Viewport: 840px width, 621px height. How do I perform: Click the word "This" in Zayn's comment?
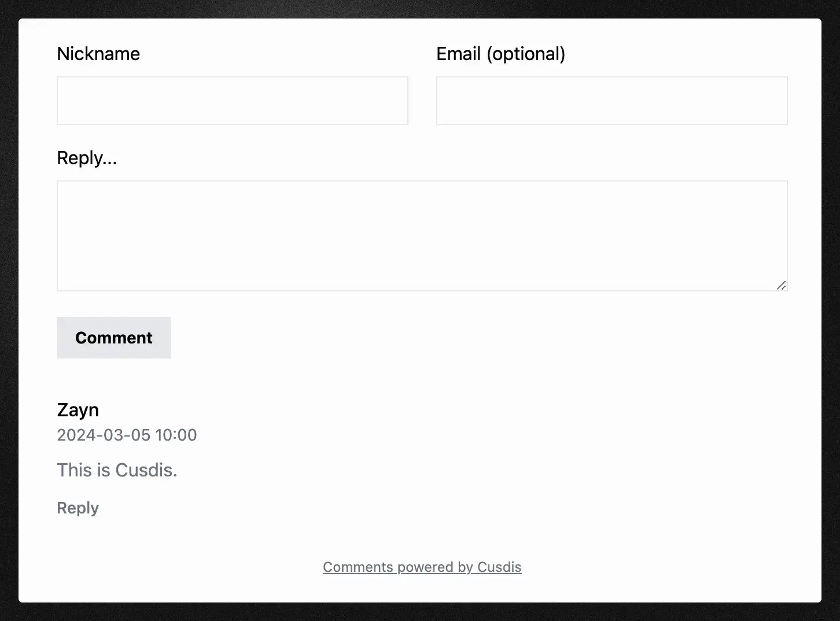(x=75, y=470)
